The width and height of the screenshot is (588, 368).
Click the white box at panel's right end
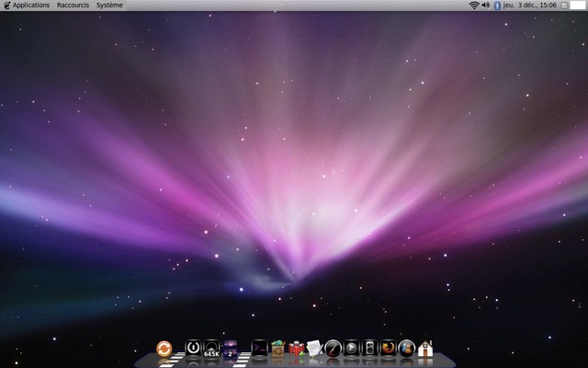coord(580,6)
